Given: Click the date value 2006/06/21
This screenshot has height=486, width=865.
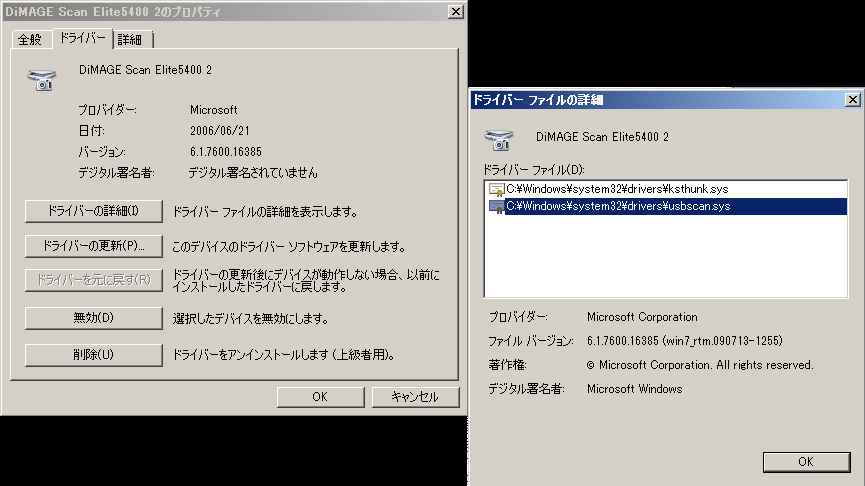Looking at the screenshot, I should (220, 131).
